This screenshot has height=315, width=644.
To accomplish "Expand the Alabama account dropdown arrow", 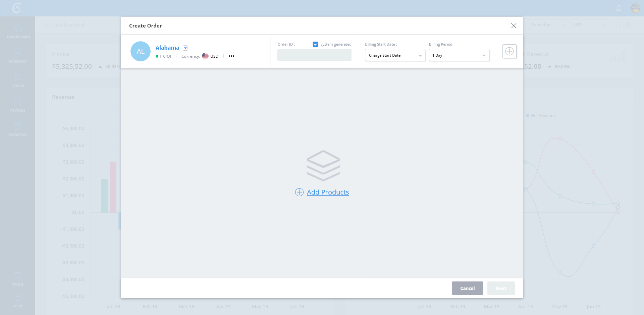I will click(x=185, y=48).
